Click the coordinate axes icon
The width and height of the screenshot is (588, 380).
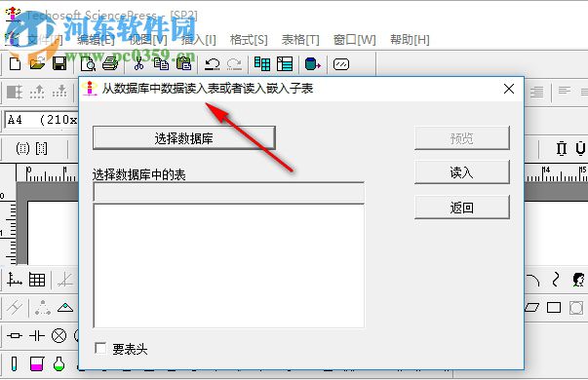click(x=15, y=280)
